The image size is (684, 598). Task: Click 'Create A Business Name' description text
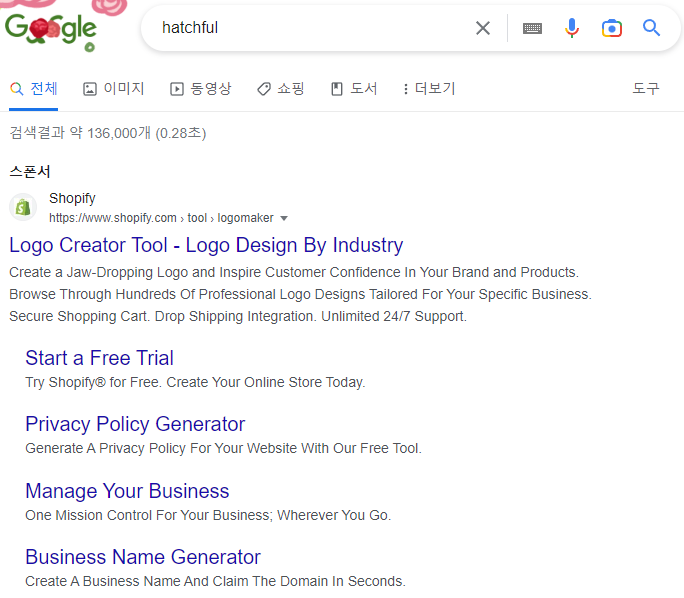[x=215, y=581]
